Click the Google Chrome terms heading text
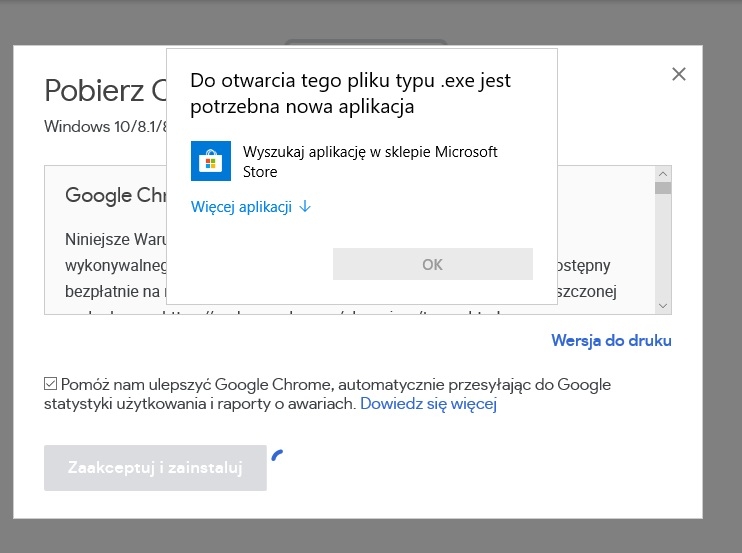 [116, 195]
